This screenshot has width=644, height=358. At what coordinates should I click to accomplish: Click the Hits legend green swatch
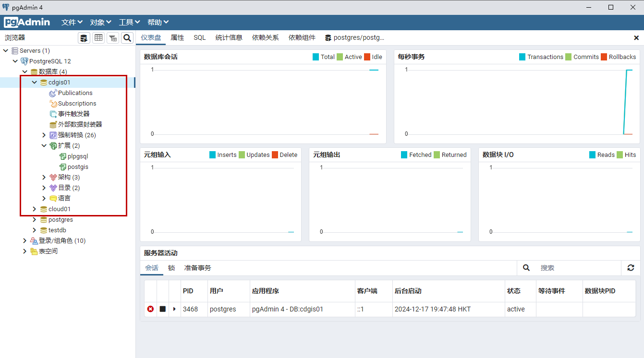(x=620, y=155)
